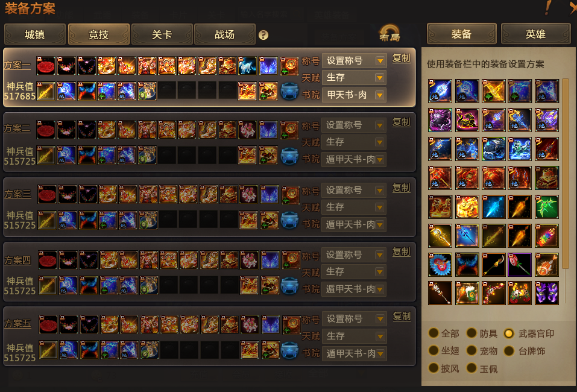Switch to the 城镇 tab
The image size is (577, 392).
(x=35, y=34)
